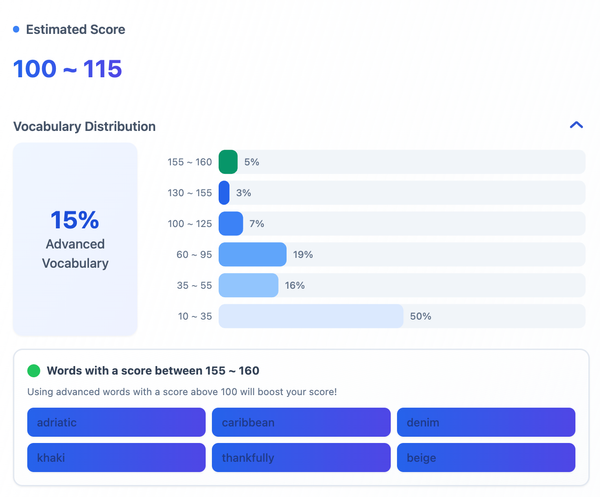
Task: Click the Vocabulary Distribution heading
Action: coord(84,127)
